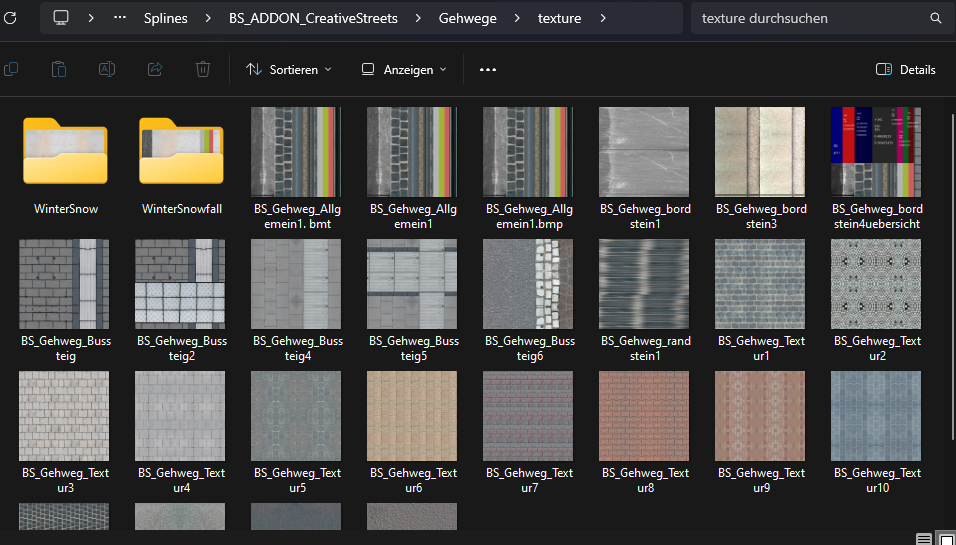956x545 pixels.
Task: Click the Copy icon in toolbar
Action: [11, 69]
